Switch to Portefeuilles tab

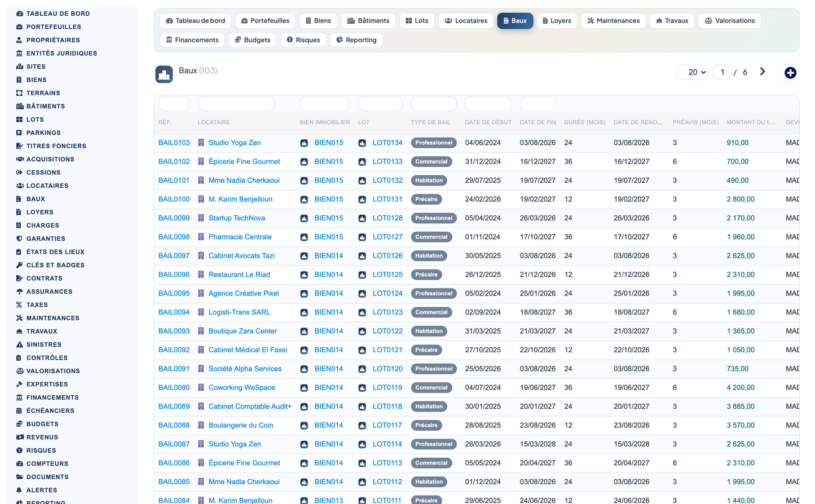[265, 21]
